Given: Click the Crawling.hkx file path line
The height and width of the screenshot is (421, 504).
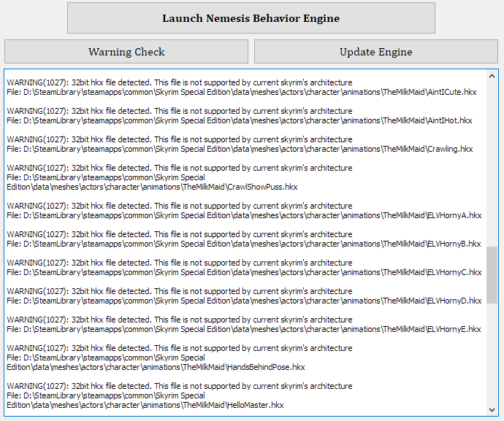Looking at the screenshot, I should tap(240, 149).
